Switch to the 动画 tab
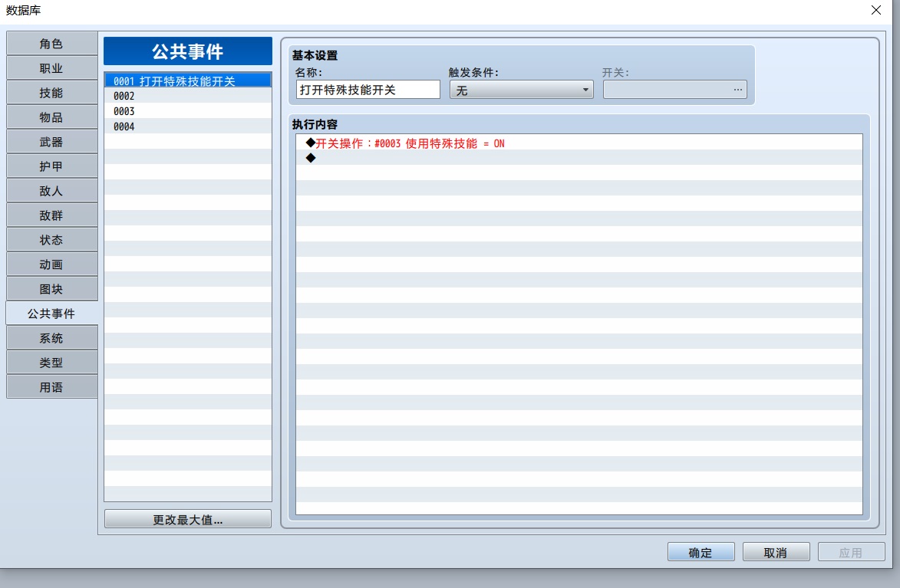 click(51, 264)
